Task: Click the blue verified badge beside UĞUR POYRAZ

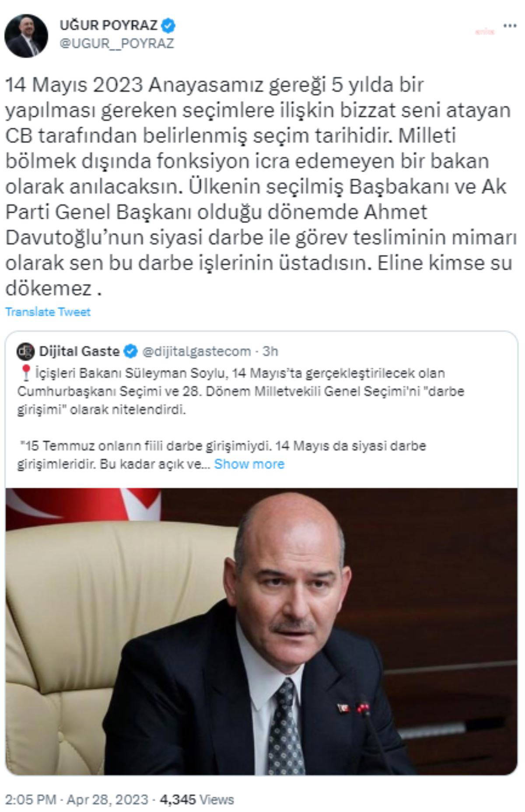Action: (x=168, y=26)
